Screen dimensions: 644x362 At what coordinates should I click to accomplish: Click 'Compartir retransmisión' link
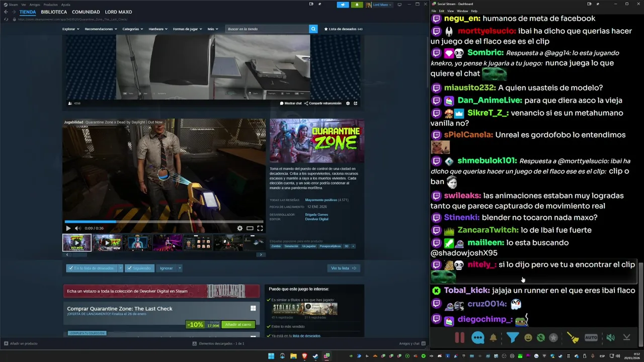[323, 103]
